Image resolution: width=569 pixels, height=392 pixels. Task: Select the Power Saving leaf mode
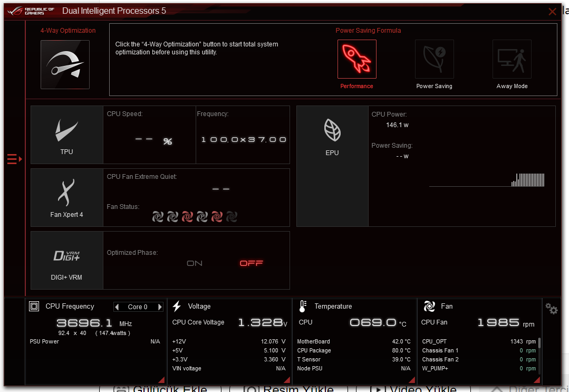coord(435,59)
